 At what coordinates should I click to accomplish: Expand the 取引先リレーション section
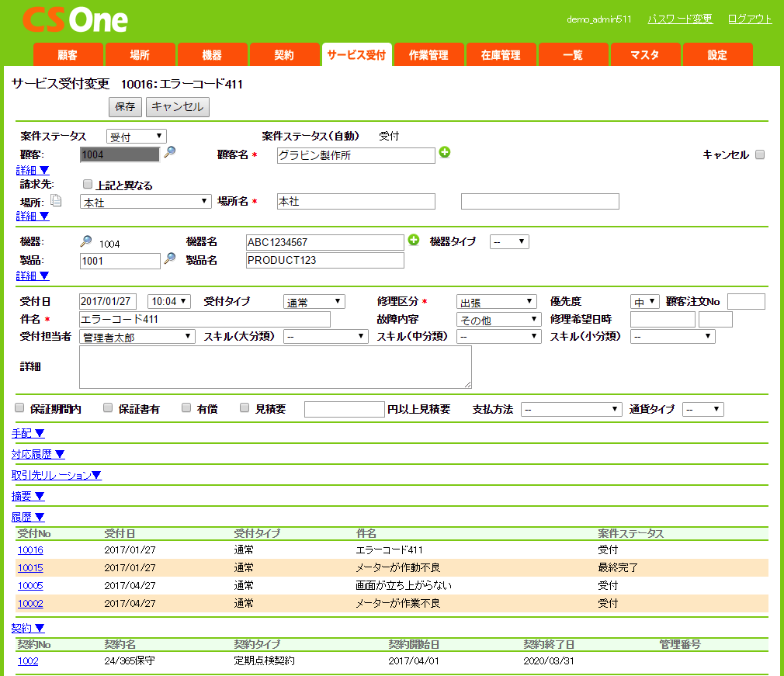coord(57,475)
